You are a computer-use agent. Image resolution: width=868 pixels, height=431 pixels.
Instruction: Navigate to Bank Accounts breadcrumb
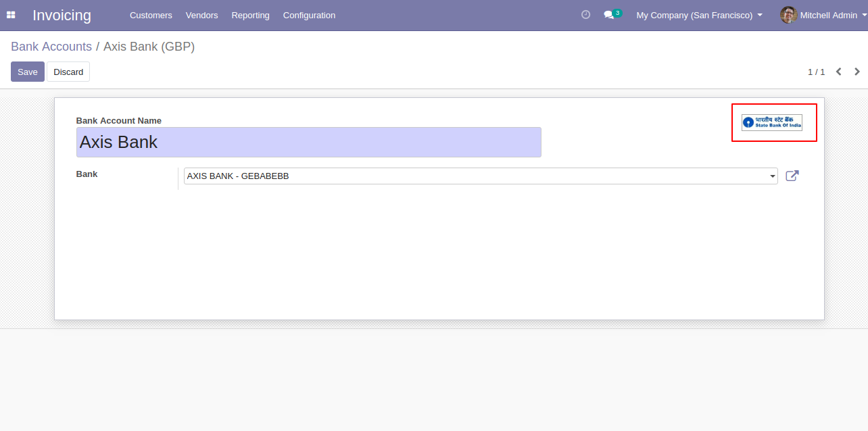[x=51, y=47]
